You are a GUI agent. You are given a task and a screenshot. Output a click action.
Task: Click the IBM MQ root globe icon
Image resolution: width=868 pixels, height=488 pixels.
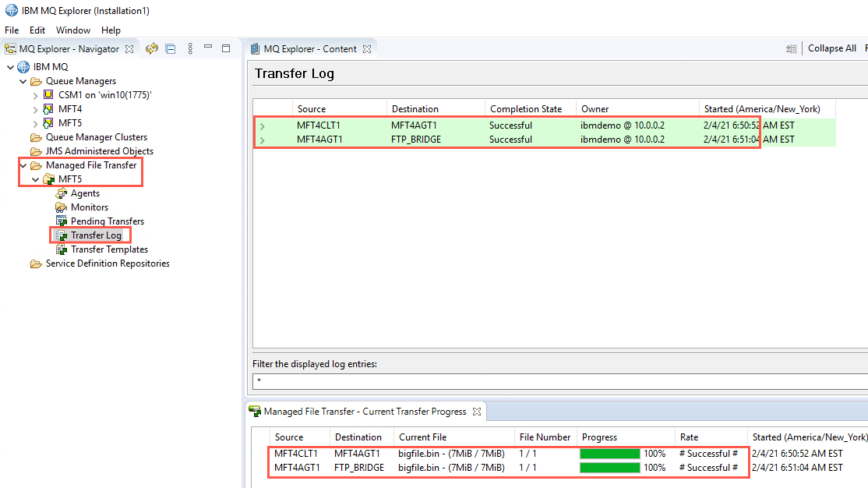pyautogui.click(x=23, y=66)
